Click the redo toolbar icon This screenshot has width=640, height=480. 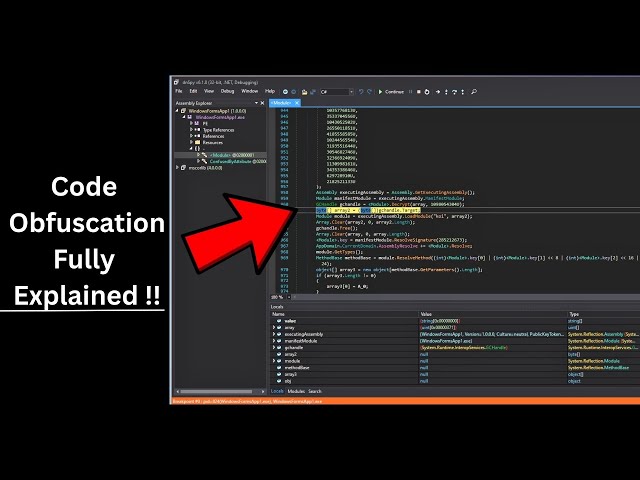[369, 92]
